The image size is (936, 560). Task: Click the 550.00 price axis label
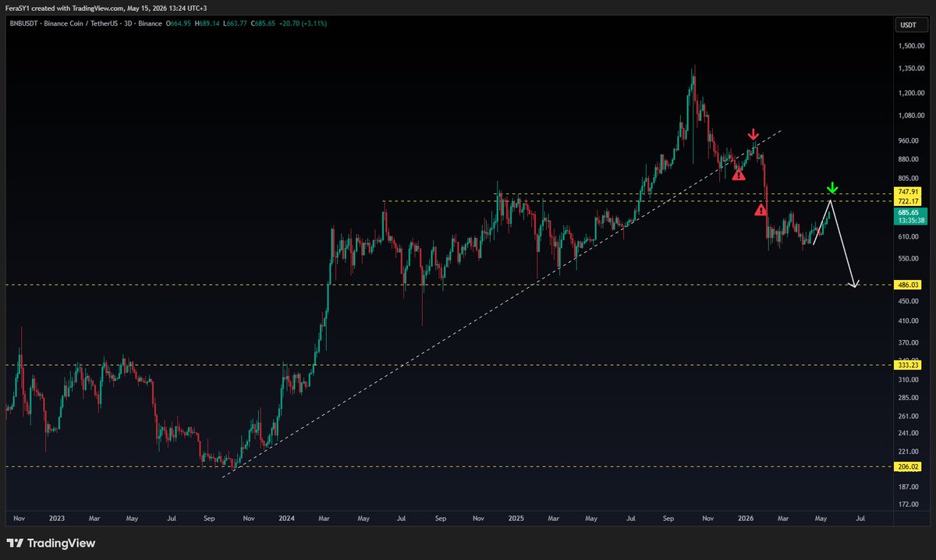point(909,258)
